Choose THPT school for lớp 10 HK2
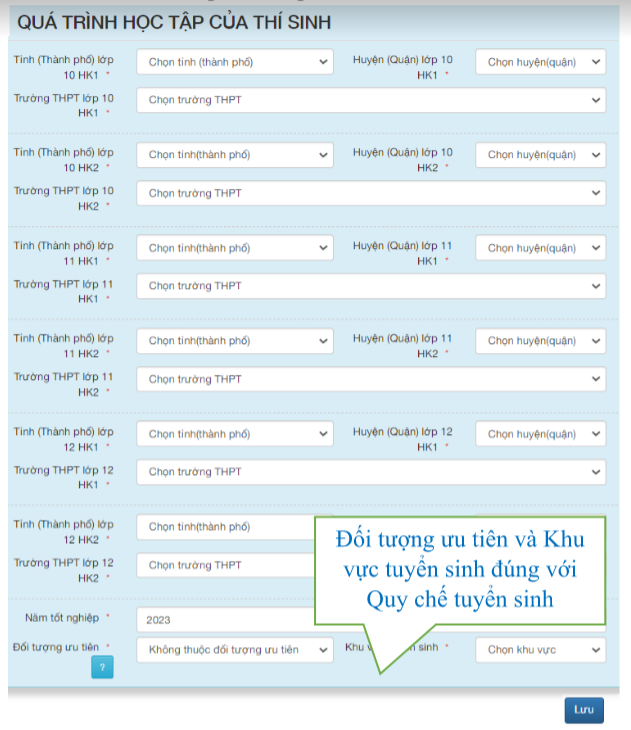The width and height of the screenshot is (631, 730). point(371,193)
